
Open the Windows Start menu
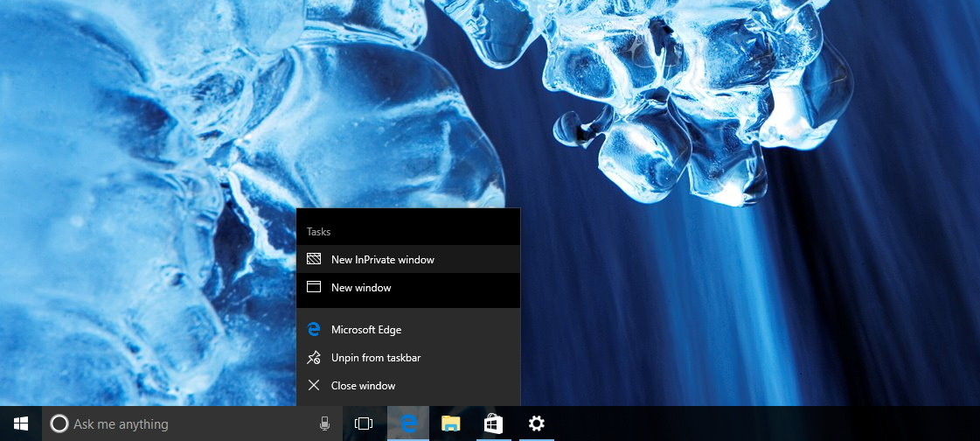(21, 423)
